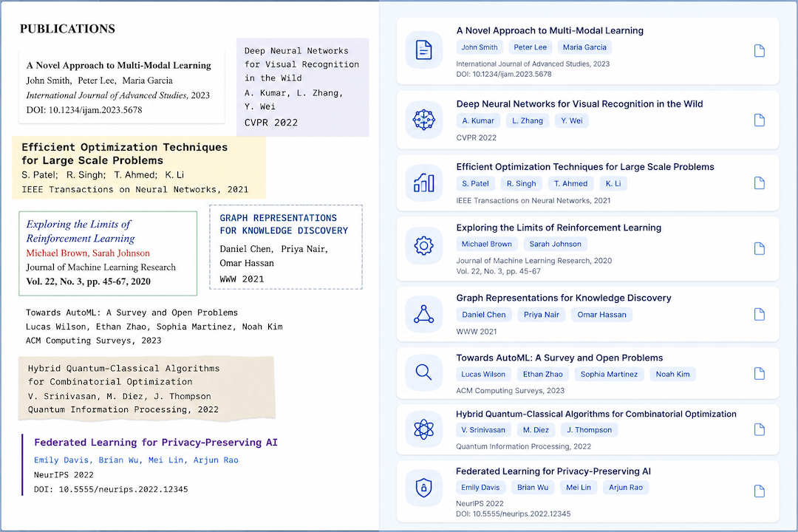Click the Emily Davis author chip
The height and width of the screenshot is (532, 798).
[x=480, y=488]
